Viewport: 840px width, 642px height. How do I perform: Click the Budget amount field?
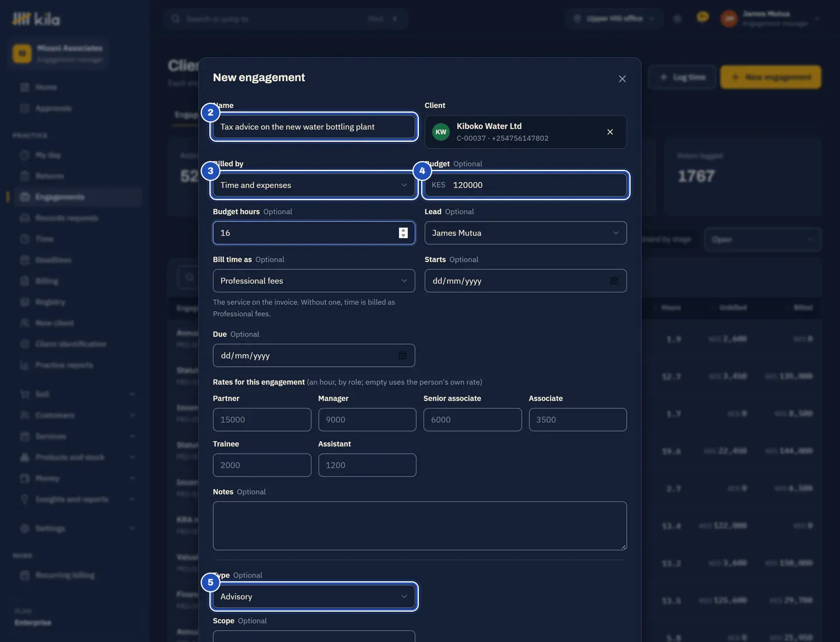click(526, 185)
